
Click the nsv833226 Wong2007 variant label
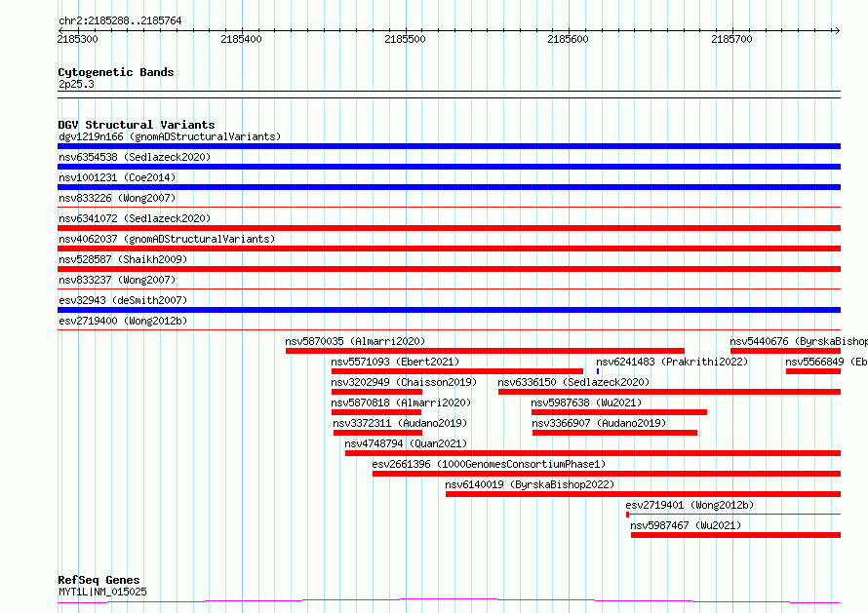(117, 198)
